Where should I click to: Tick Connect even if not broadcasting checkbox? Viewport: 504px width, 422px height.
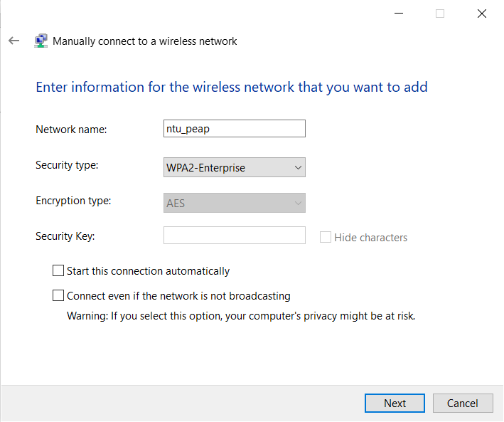click(58, 295)
